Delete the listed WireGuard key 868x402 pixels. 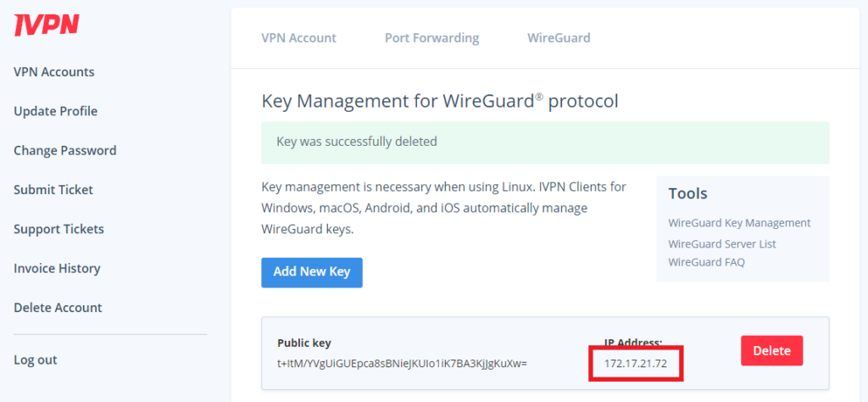(771, 350)
